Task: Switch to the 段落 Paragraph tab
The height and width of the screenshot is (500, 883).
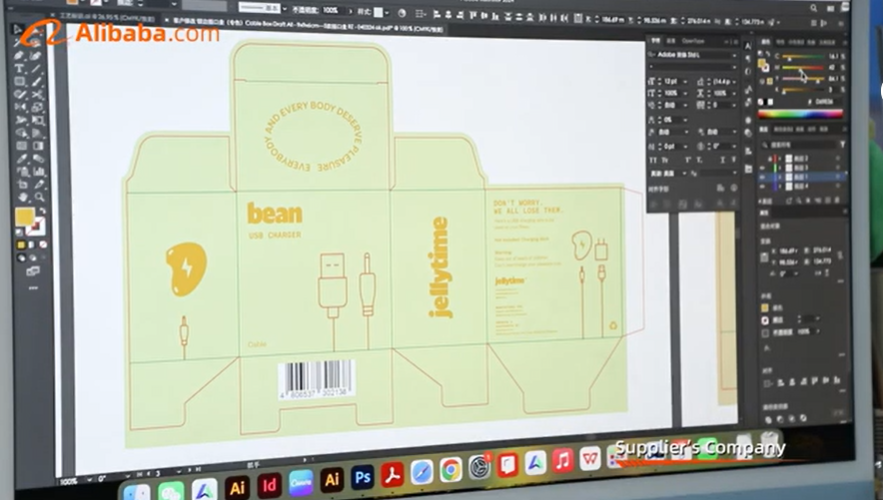Action: tap(671, 41)
